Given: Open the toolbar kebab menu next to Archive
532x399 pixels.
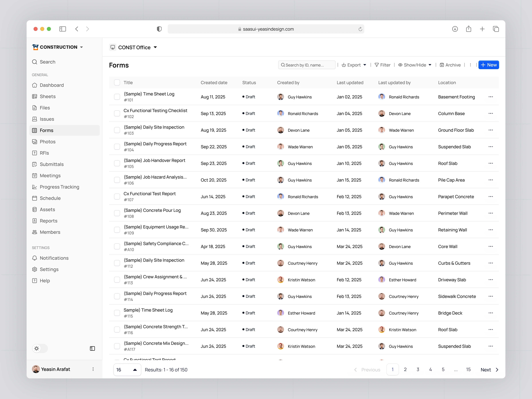Looking at the screenshot, I should coord(470,65).
